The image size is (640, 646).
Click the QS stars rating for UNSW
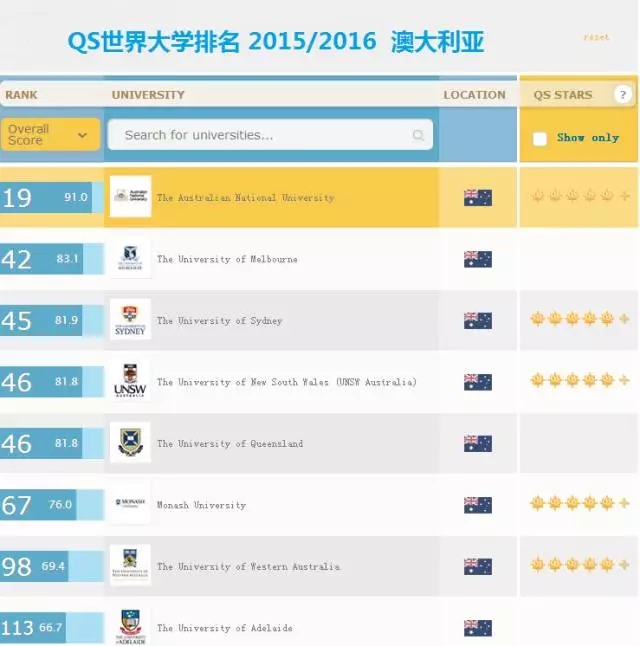tap(580, 380)
